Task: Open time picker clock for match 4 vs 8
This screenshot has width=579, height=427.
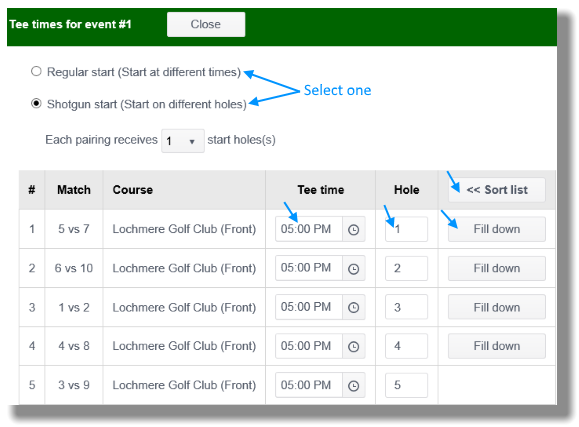Action: [x=353, y=346]
